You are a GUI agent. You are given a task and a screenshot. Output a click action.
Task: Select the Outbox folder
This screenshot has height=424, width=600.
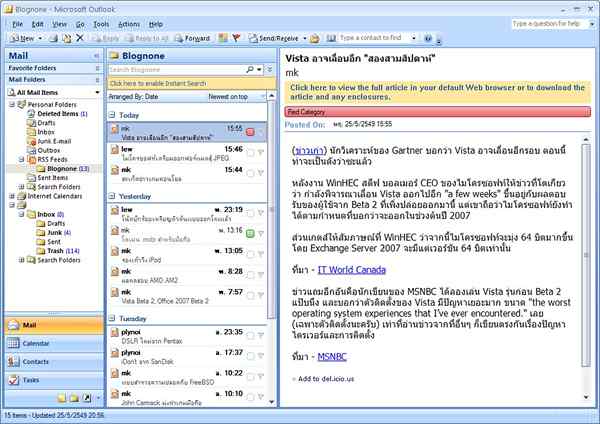click(x=43, y=150)
